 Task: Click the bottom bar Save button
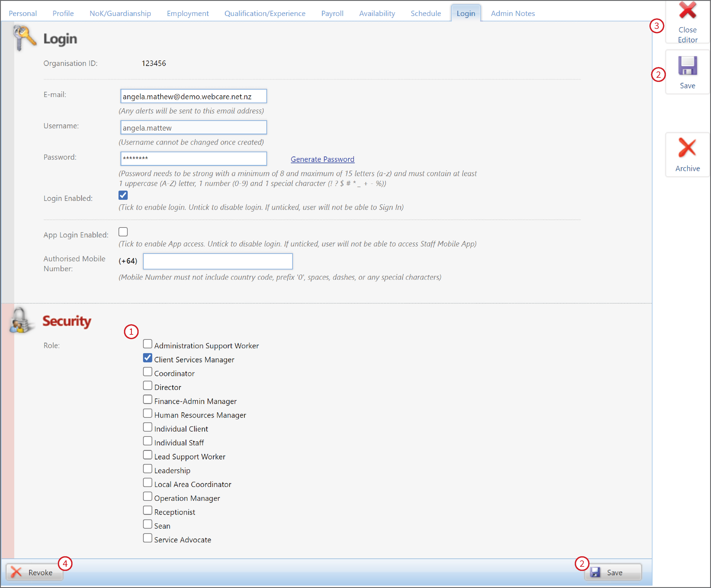click(x=613, y=572)
